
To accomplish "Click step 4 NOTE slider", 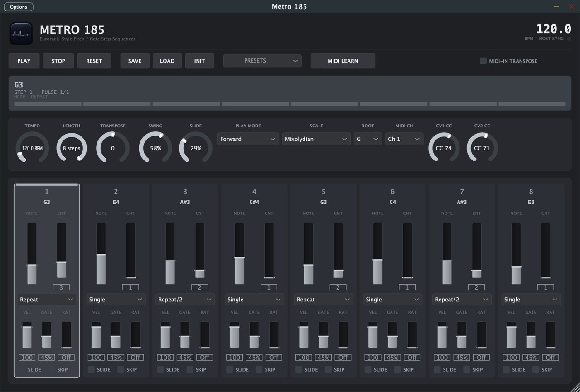I will coord(239,253).
